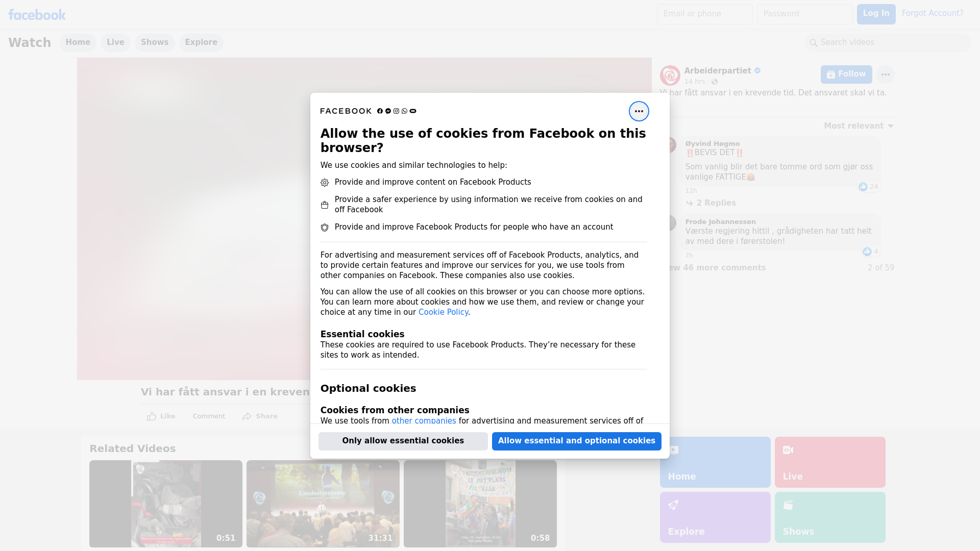980x551 pixels.
Task: Click Only allow essential cookies
Action: (x=403, y=441)
